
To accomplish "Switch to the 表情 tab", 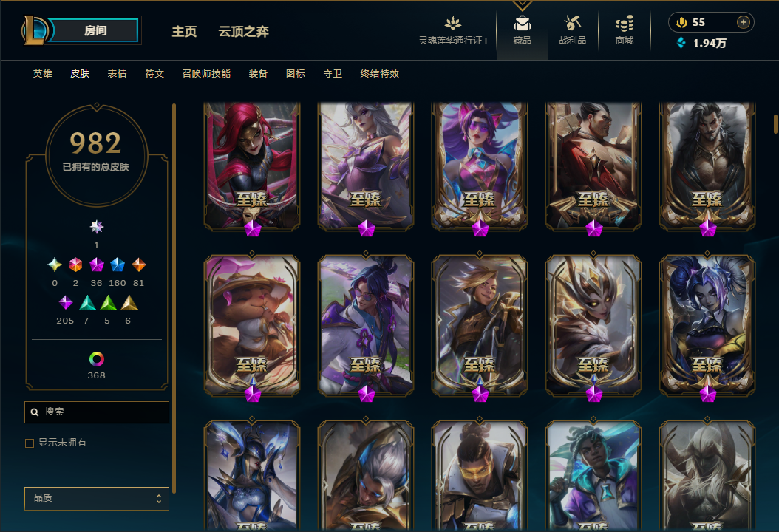I will [x=118, y=73].
